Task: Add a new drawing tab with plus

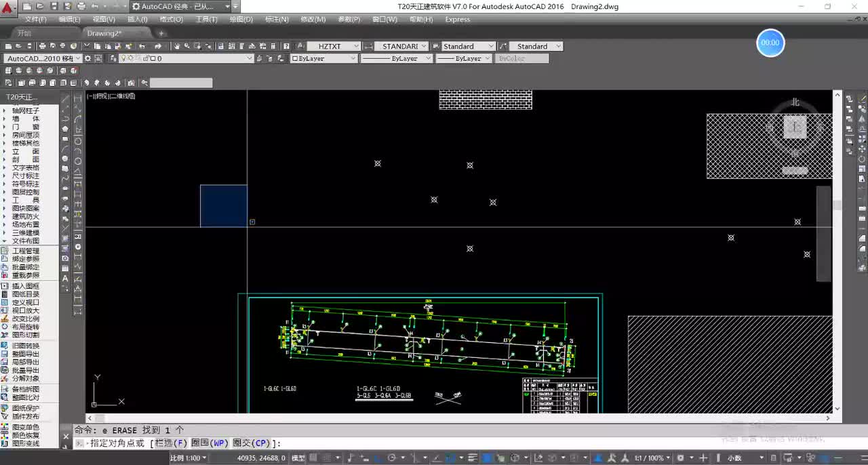Action: click(x=161, y=33)
